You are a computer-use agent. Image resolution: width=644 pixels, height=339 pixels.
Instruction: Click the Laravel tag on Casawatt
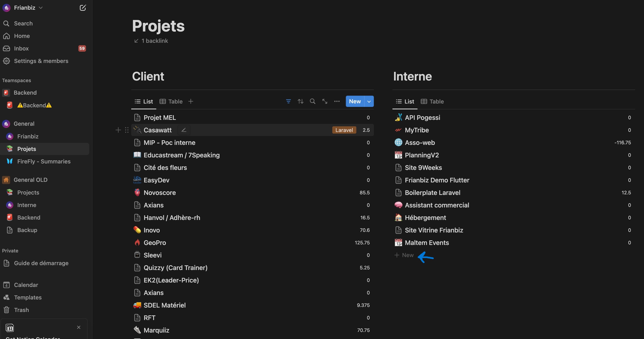[344, 130]
